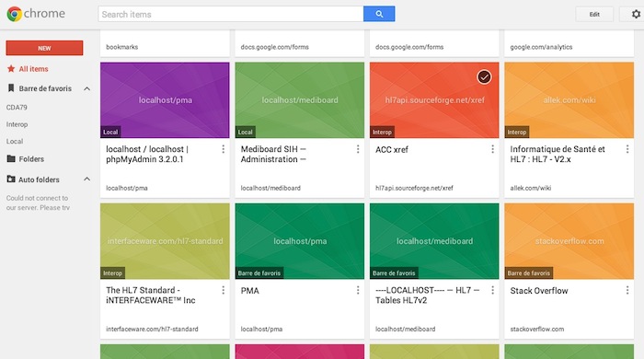Click the 'bookmarks' URL text in top card
644x359 pixels.
coord(122,47)
